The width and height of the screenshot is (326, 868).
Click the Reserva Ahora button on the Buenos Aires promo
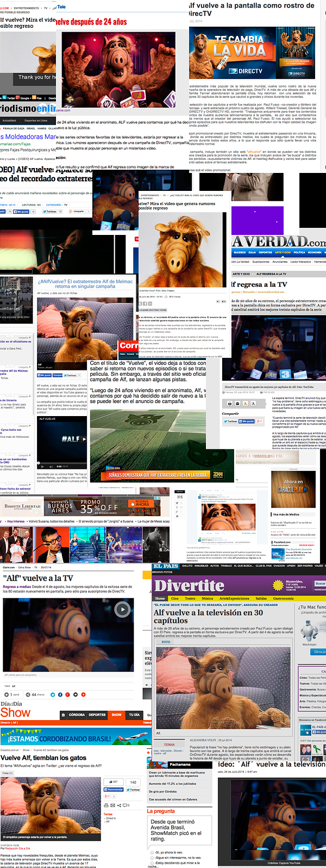(142, 504)
